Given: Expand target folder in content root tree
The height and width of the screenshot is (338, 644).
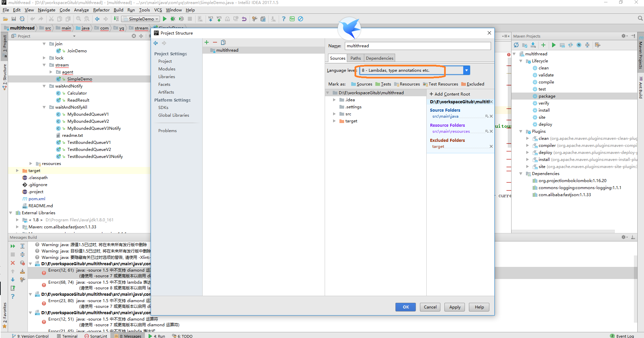Looking at the screenshot, I should click(x=334, y=121).
